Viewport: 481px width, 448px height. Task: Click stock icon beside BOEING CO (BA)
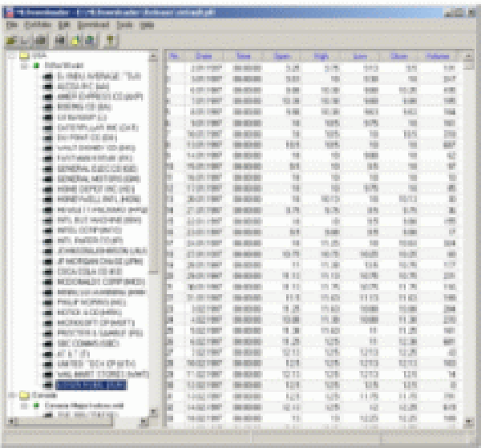pyautogui.click(x=47, y=107)
